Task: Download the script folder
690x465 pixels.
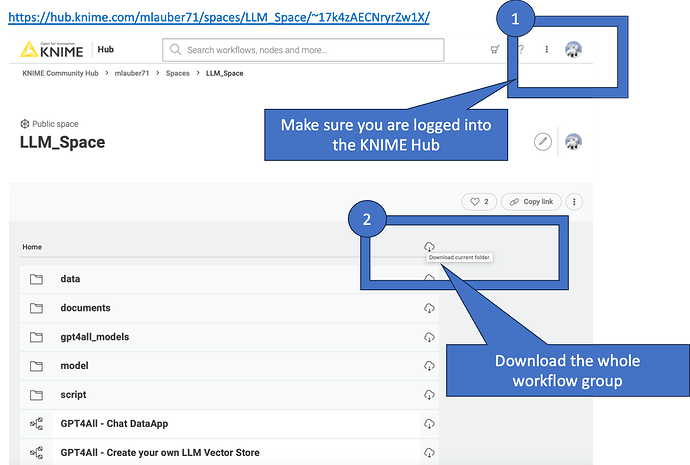Action: [429, 395]
